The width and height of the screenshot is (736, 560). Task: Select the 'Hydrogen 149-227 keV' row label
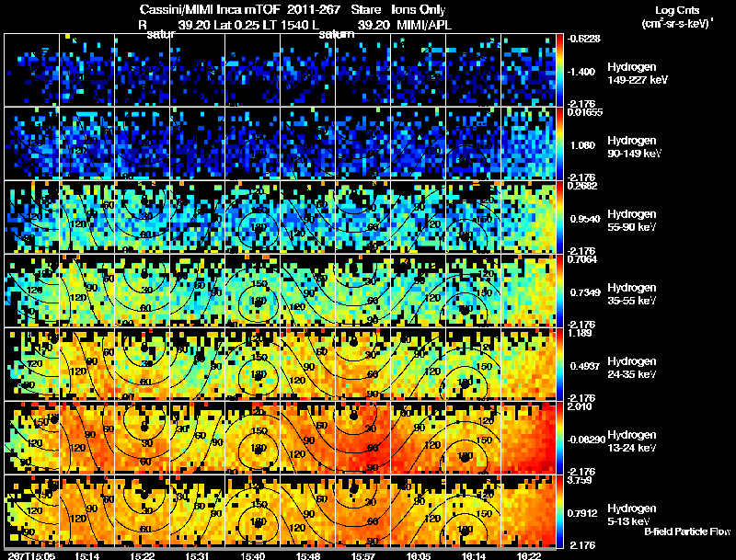pos(637,74)
